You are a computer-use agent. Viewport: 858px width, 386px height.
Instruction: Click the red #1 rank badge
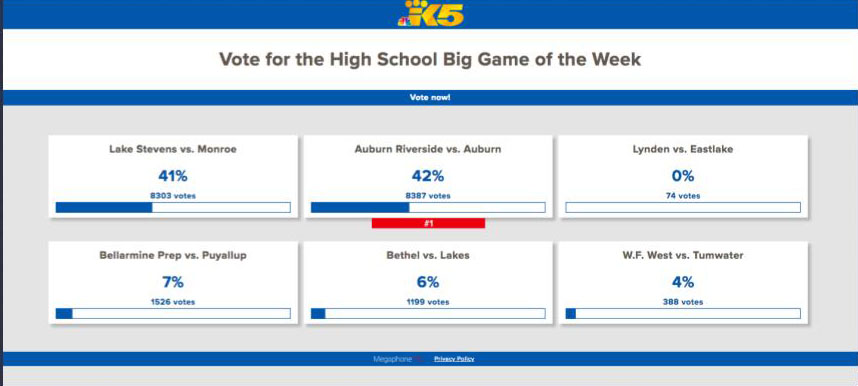coord(428,223)
